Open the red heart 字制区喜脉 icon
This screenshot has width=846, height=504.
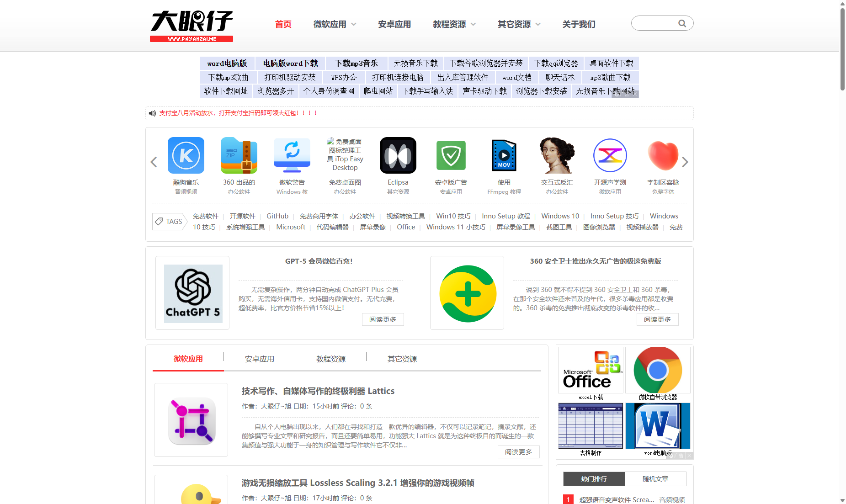click(663, 155)
